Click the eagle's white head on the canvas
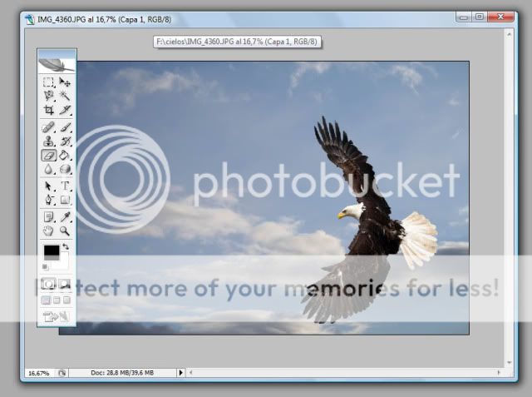 pyautogui.click(x=352, y=211)
